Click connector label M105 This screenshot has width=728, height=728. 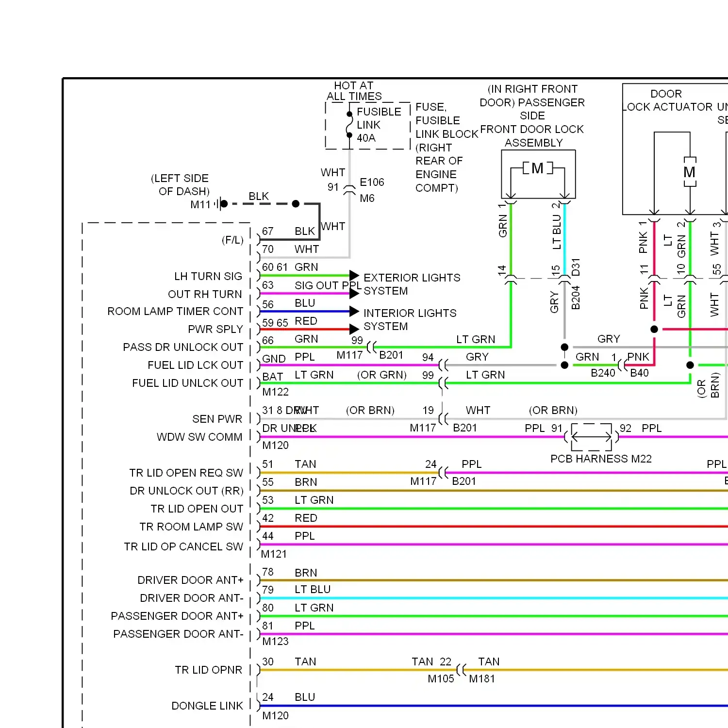[441, 678]
